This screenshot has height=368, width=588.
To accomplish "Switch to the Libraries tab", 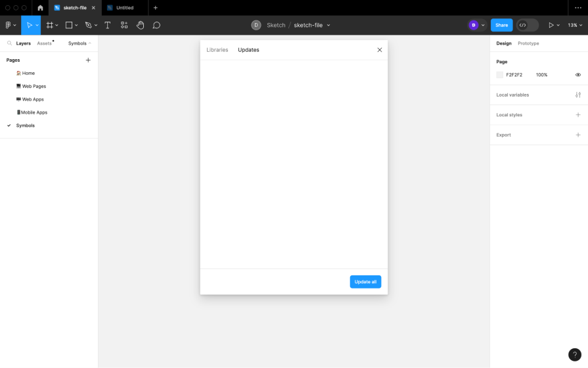I will point(217,50).
